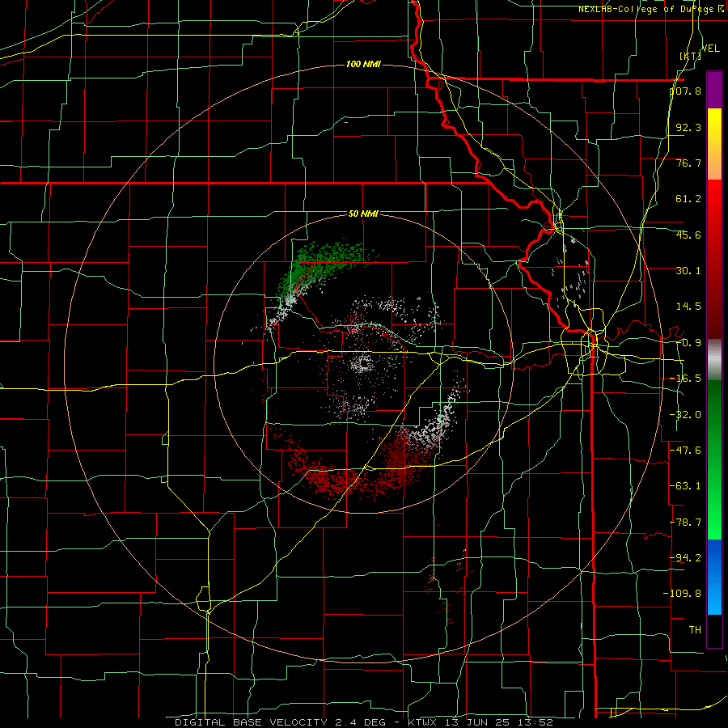
Task: Click the green inbound velocity echo patch
Action: (320, 265)
